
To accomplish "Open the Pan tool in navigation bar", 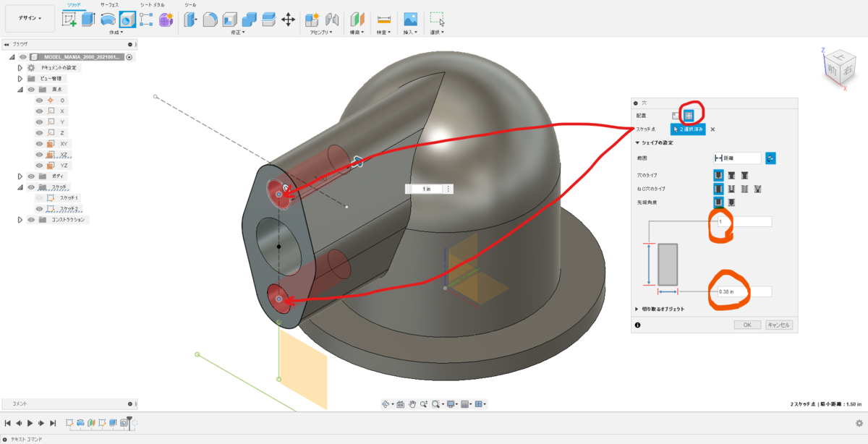I will [x=412, y=404].
